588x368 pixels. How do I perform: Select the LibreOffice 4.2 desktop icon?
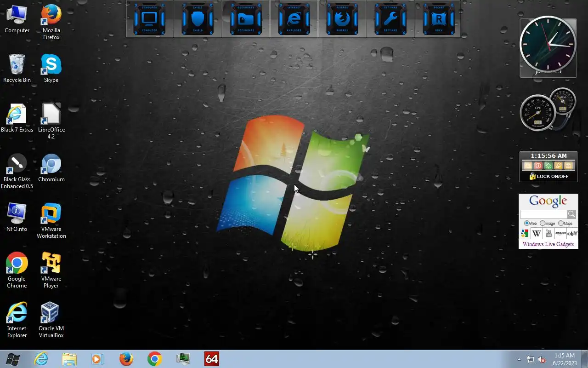(x=51, y=122)
